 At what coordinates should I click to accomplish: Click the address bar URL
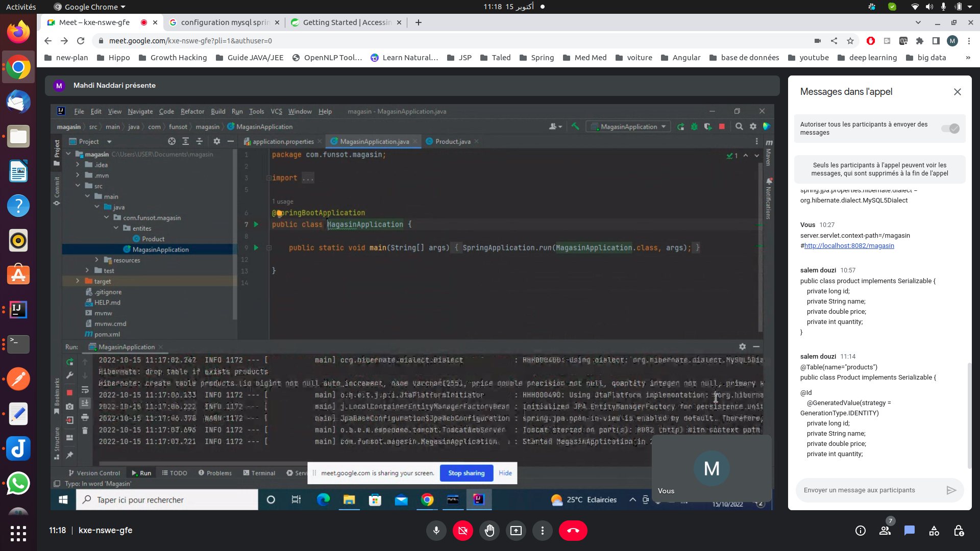coord(190,41)
